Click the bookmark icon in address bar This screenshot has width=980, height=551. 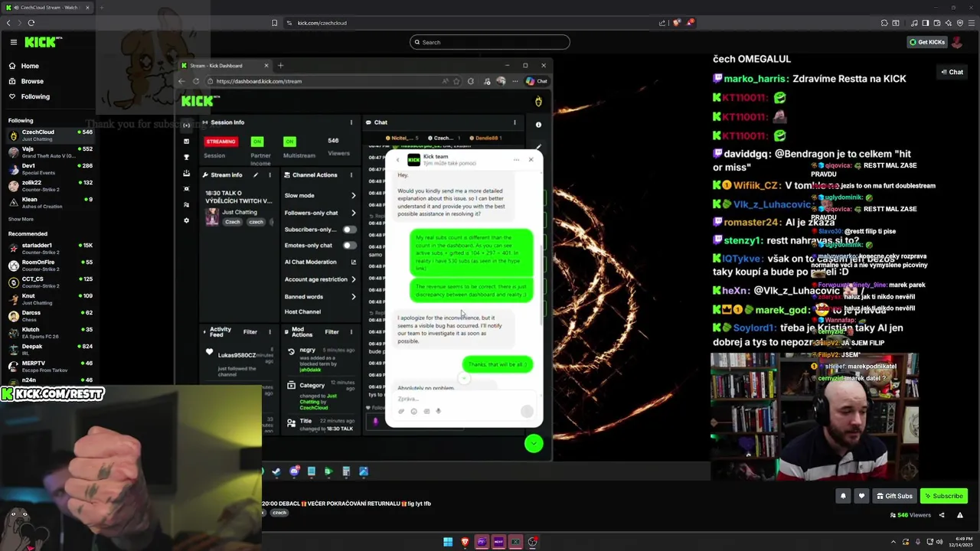(x=275, y=23)
